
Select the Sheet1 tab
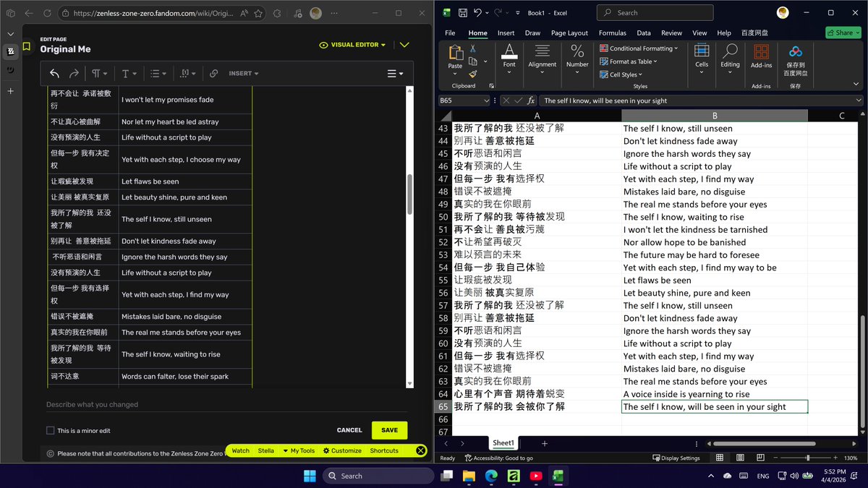[x=503, y=443]
